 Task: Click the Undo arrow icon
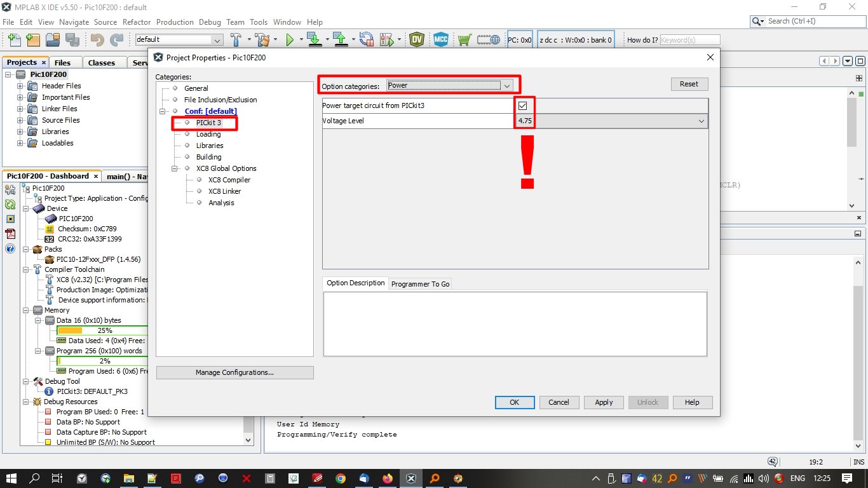click(x=97, y=39)
